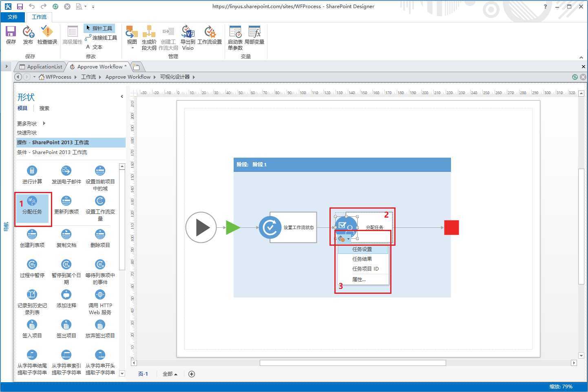
Task: Click the Approve Workflow breadcrumb link
Action: [128, 77]
